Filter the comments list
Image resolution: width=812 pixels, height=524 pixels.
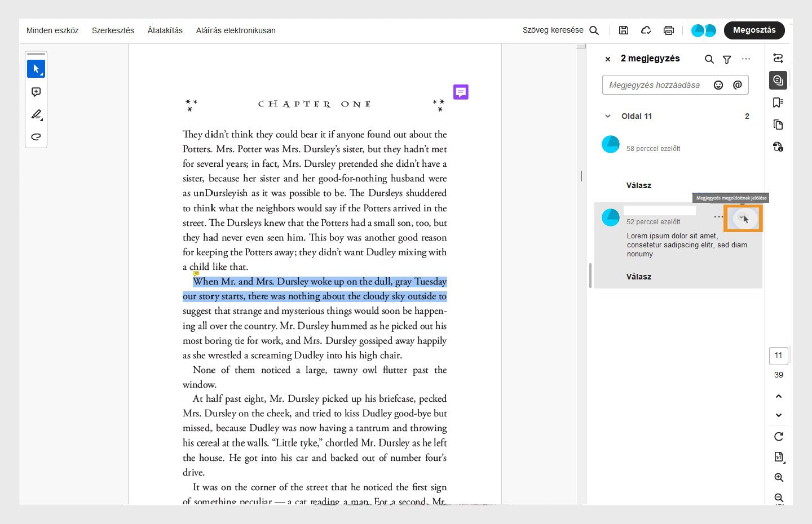pos(727,59)
